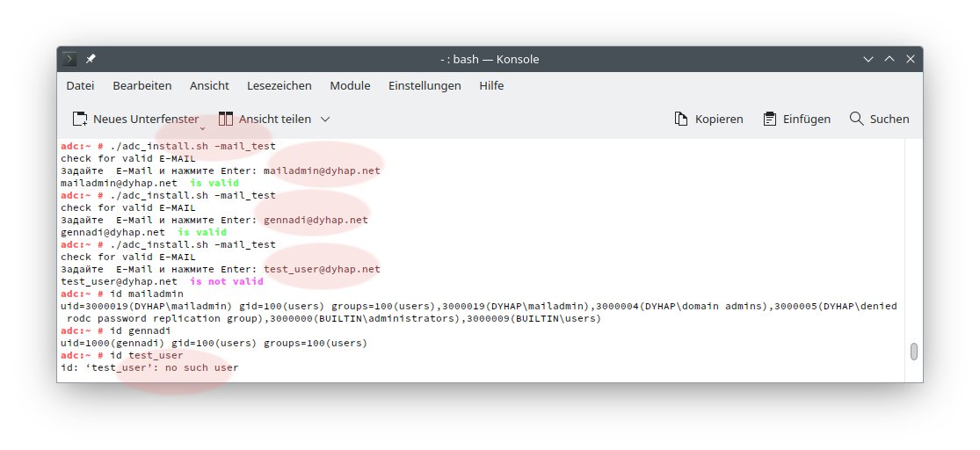The width and height of the screenshot is (980, 450).
Task: Close the Konsole window
Action: click(x=910, y=59)
